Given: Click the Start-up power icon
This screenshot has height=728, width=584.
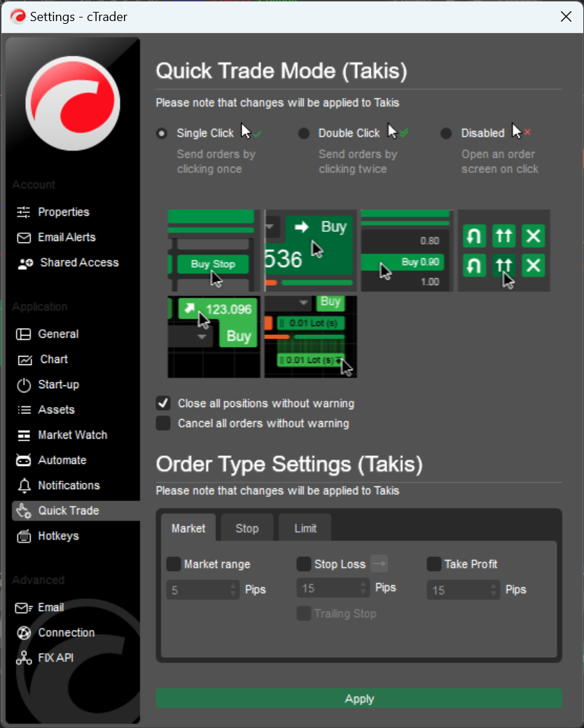Looking at the screenshot, I should (24, 385).
